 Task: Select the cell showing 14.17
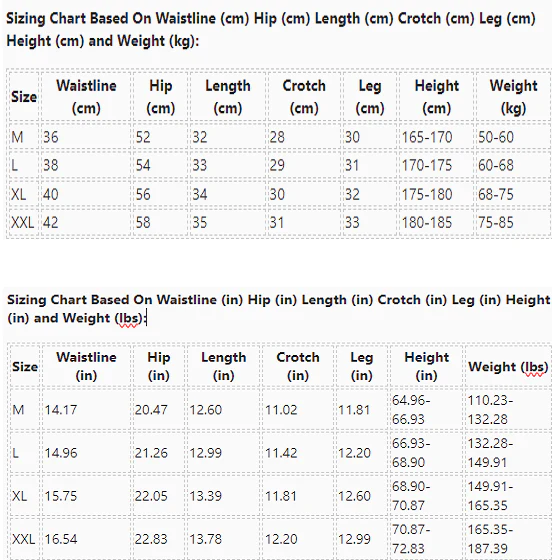point(86,409)
